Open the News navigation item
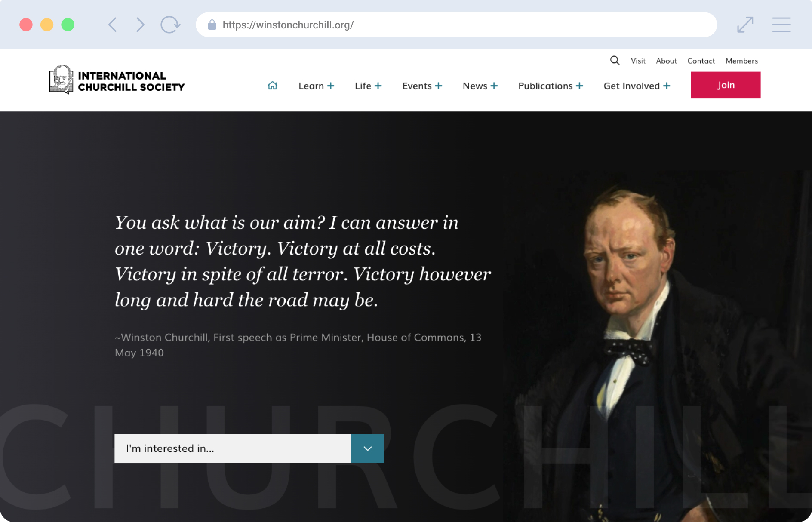The width and height of the screenshot is (812, 522). pyautogui.click(x=480, y=86)
